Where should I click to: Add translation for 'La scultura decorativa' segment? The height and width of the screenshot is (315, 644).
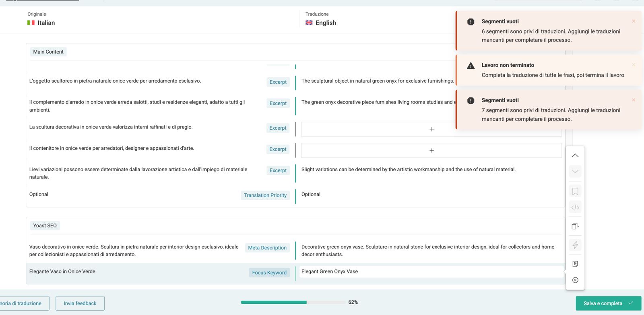click(431, 129)
